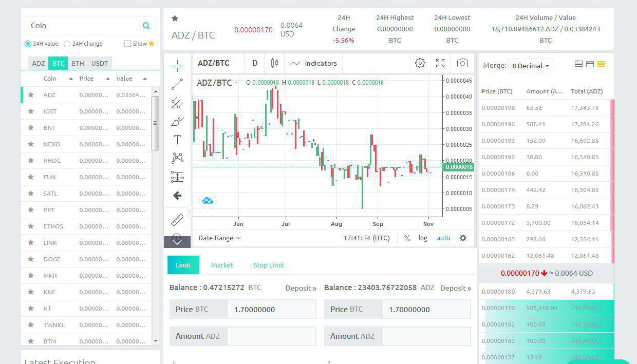Switch to the ETH market tab
This screenshot has height=364, width=637.
[x=78, y=64]
